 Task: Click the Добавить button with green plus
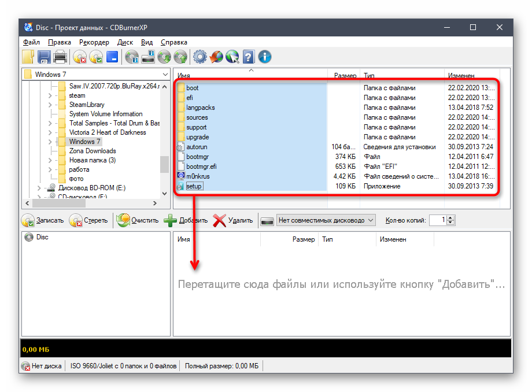click(186, 220)
